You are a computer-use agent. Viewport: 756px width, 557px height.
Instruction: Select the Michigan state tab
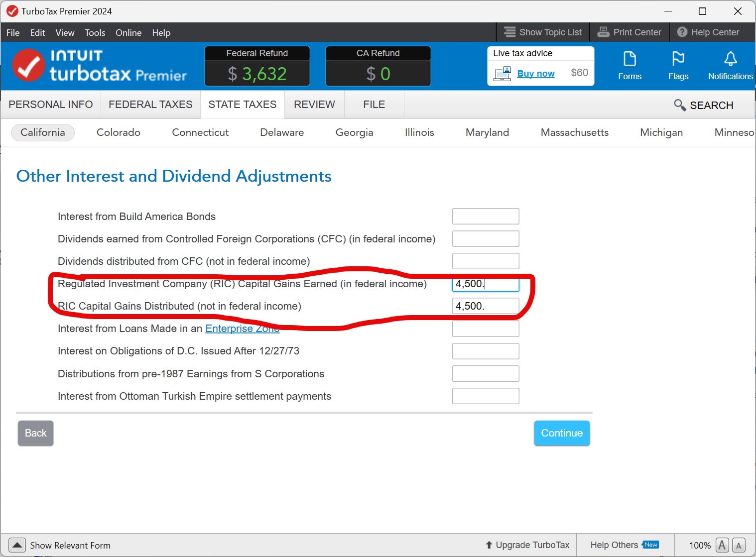pos(661,132)
